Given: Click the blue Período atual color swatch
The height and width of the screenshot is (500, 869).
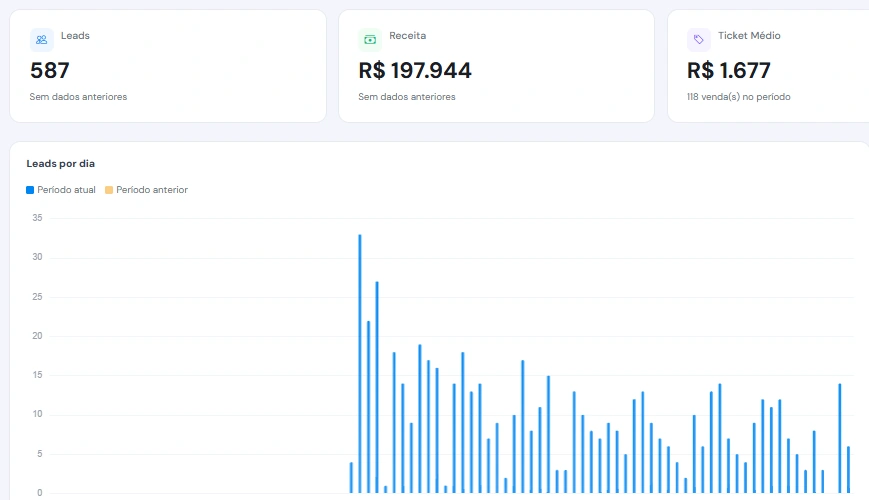Looking at the screenshot, I should click(30, 190).
